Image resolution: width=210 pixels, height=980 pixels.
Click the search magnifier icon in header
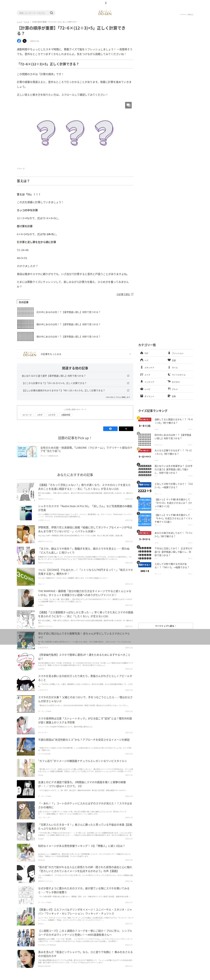(52, 13)
